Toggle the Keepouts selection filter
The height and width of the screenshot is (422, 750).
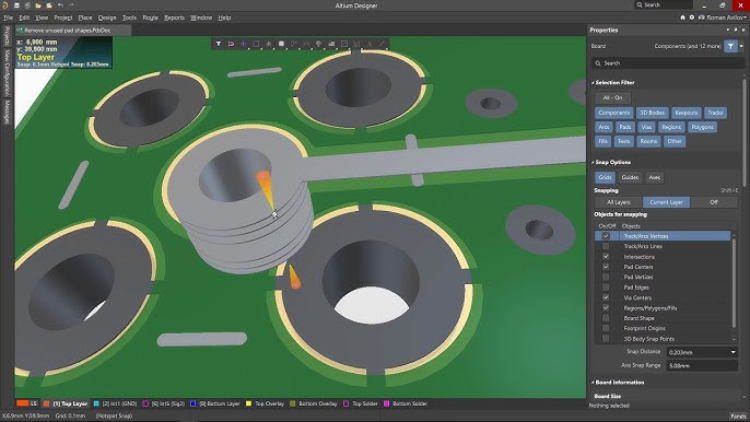pyautogui.click(x=686, y=112)
